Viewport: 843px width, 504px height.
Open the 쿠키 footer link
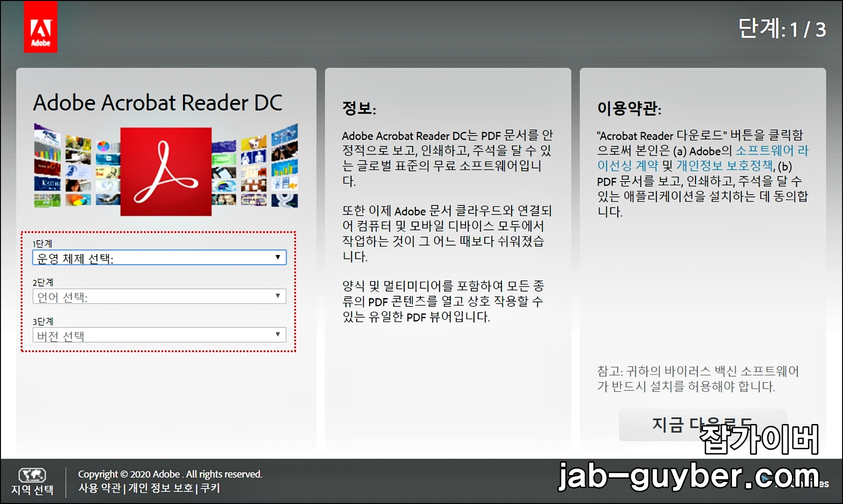point(210,488)
